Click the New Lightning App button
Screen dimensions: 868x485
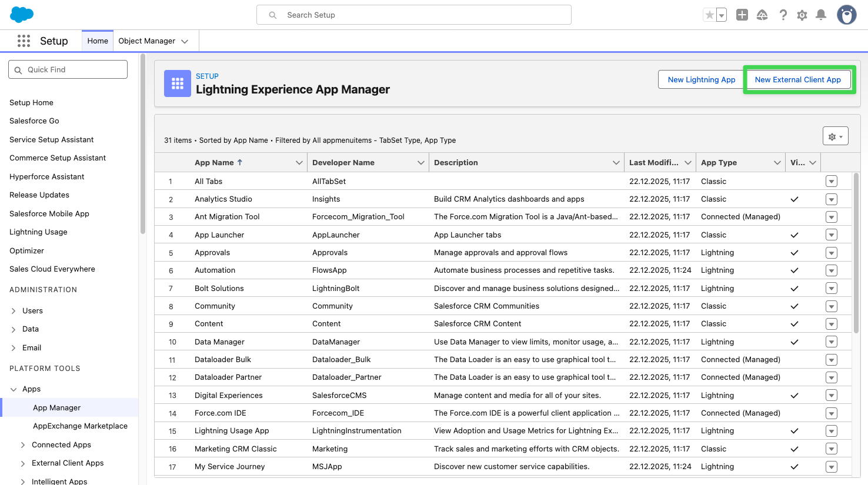[x=701, y=79]
